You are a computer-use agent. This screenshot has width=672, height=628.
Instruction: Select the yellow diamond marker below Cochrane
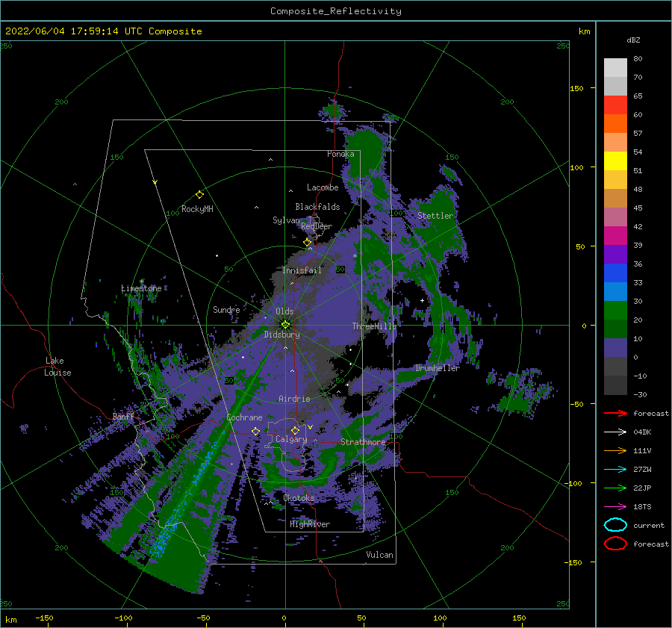[255, 431]
